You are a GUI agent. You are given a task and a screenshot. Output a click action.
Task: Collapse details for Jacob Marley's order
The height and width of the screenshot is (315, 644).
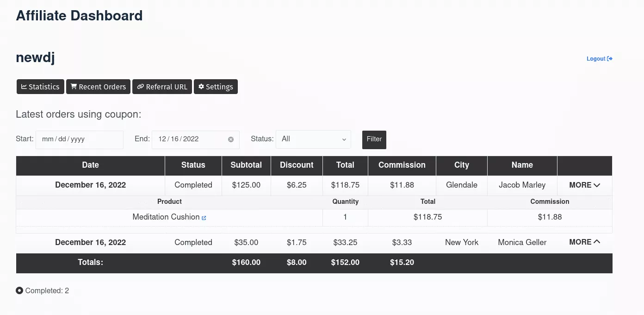584,185
